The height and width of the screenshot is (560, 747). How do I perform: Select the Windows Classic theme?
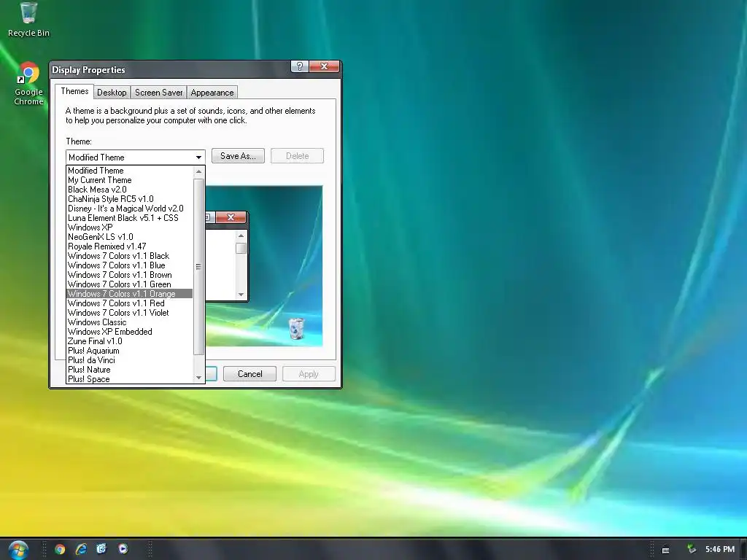coord(130,322)
